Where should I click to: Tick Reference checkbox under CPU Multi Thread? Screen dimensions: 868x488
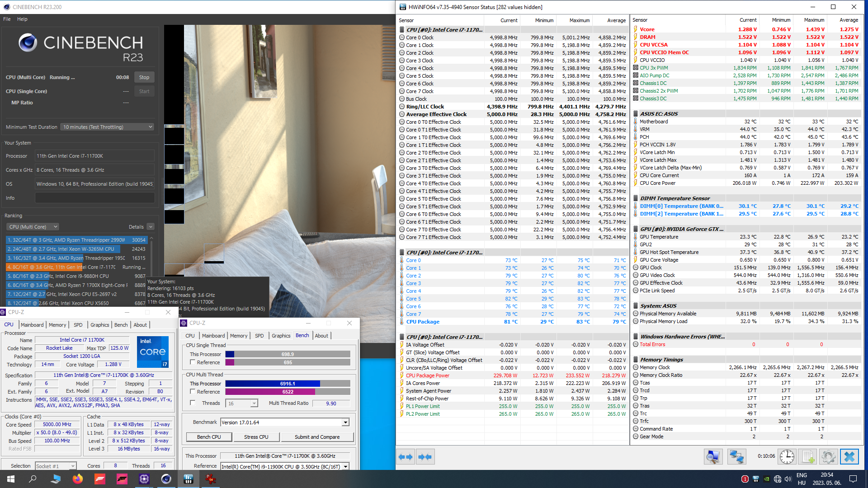coord(193,392)
